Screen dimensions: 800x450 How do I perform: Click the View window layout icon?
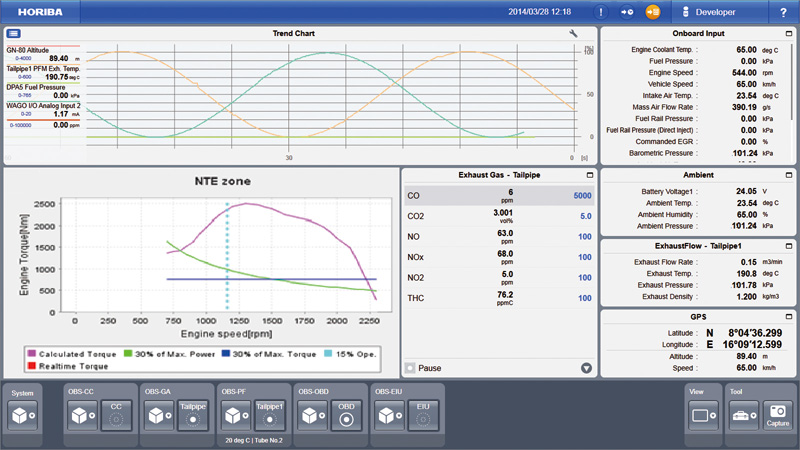coord(702,414)
